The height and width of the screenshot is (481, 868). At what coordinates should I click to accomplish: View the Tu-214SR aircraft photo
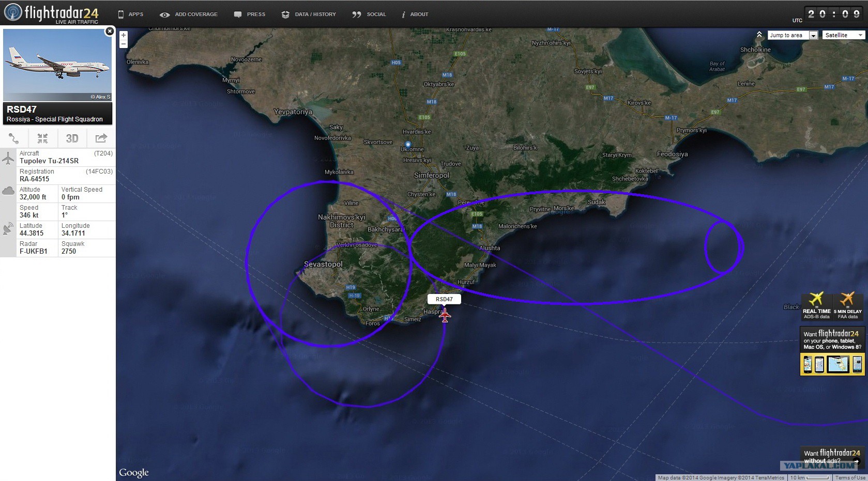point(57,65)
